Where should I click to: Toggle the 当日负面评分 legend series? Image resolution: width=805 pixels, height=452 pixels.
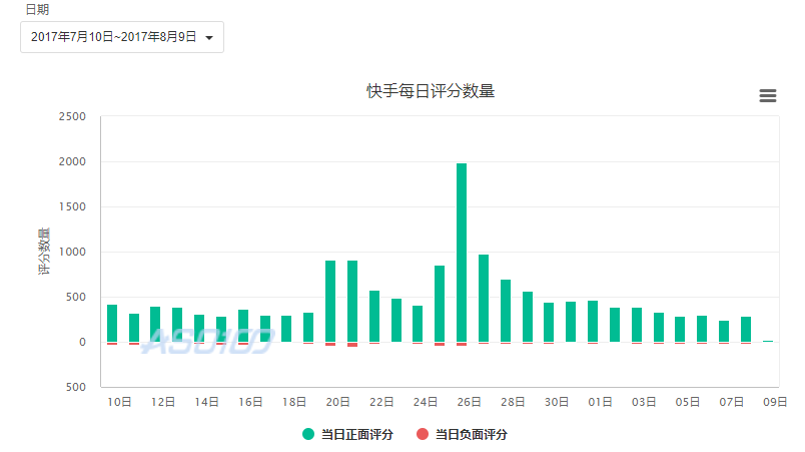tap(462, 435)
